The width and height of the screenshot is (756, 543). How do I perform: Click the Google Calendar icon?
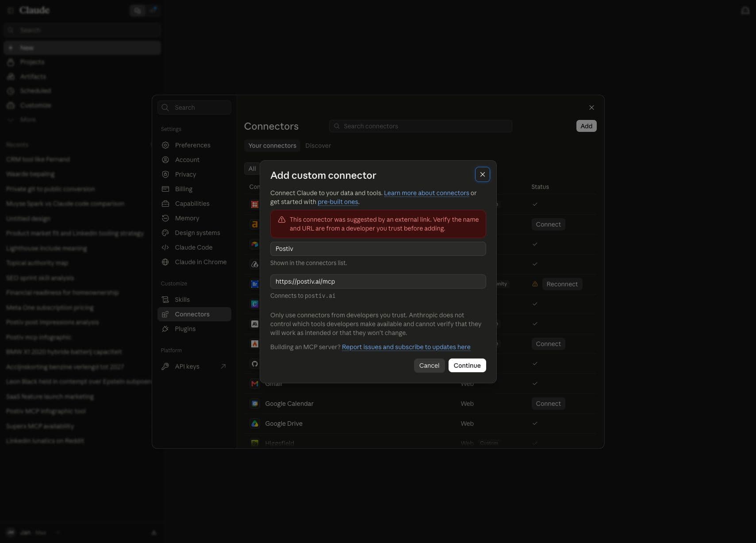[255, 404]
